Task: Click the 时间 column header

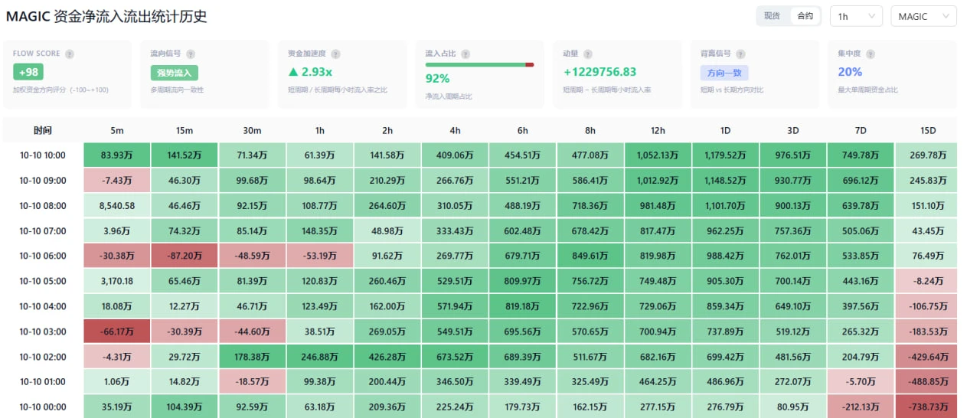Action: pos(43,130)
